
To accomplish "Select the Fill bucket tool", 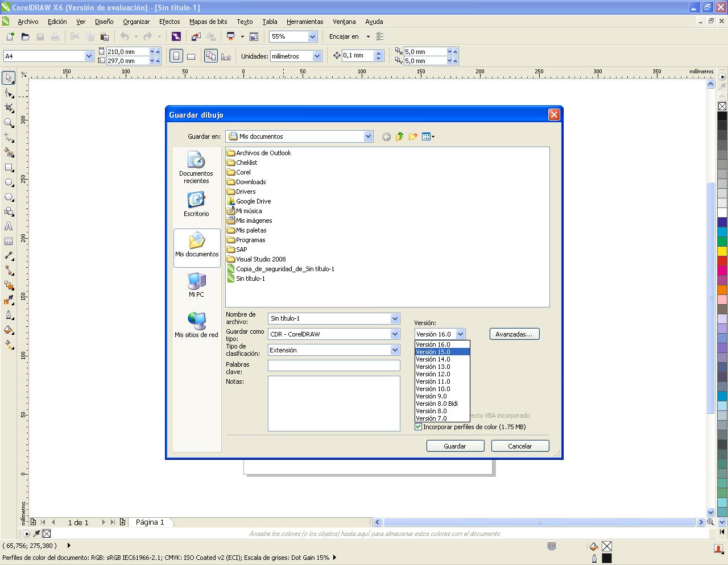I will [9, 330].
